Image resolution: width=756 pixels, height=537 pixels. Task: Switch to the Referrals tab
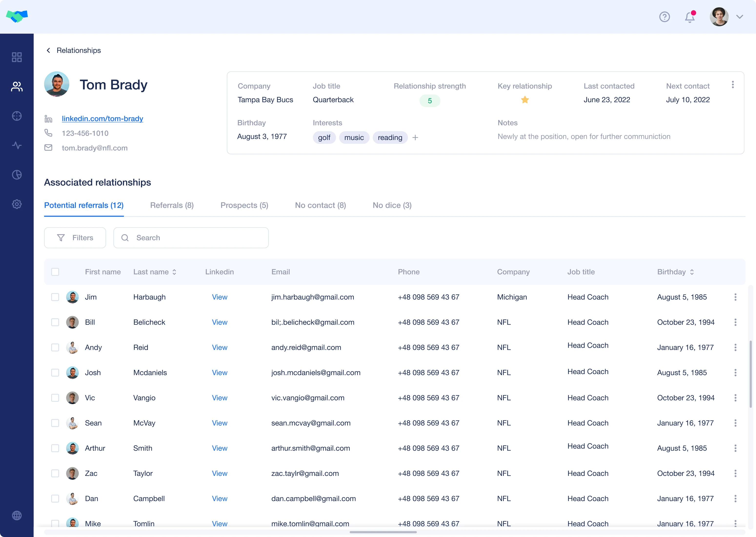pyautogui.click(x=172, y=205)
